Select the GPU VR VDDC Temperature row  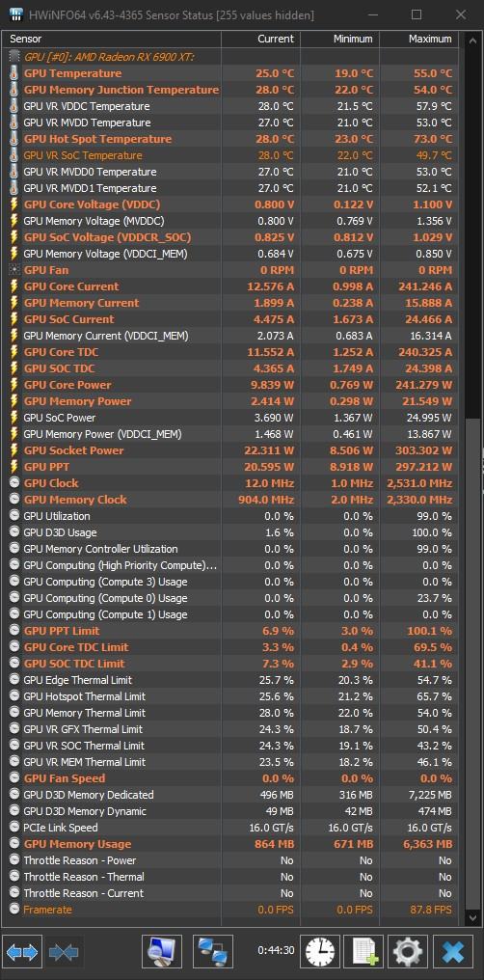[x=231, y=106]
